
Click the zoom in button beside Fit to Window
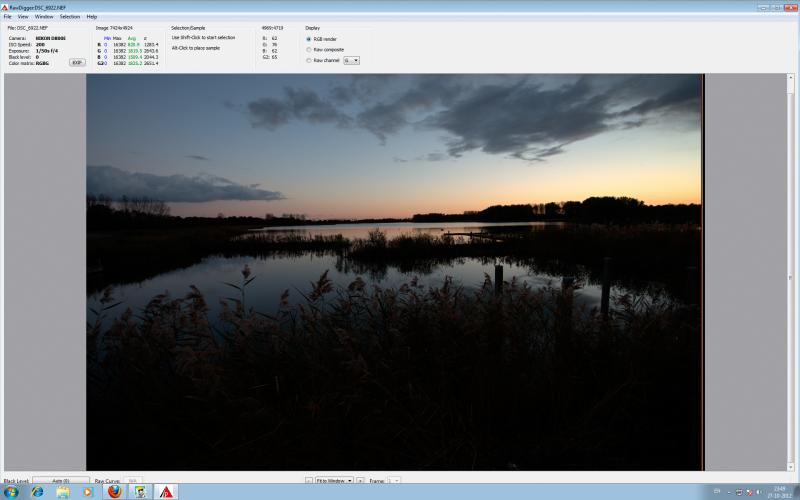[360, 481]
